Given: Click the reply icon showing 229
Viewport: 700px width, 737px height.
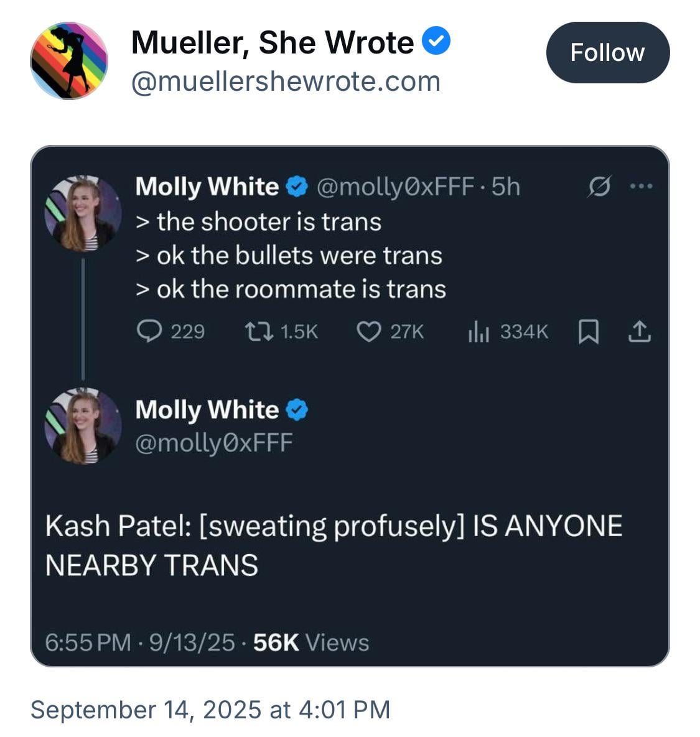Looking at the screenshot, I should (x=149, y=331).
